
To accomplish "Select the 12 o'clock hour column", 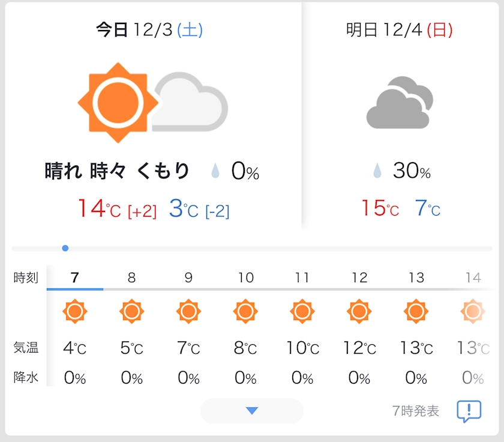I will [x=359, y=277].
